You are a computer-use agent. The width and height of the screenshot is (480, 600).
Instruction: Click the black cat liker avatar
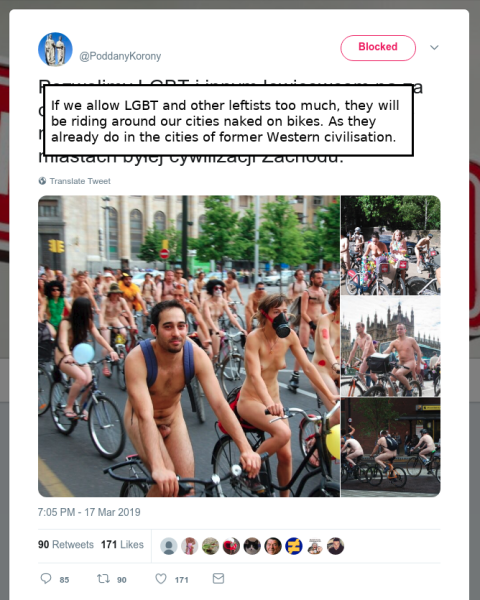pos(252,546)
